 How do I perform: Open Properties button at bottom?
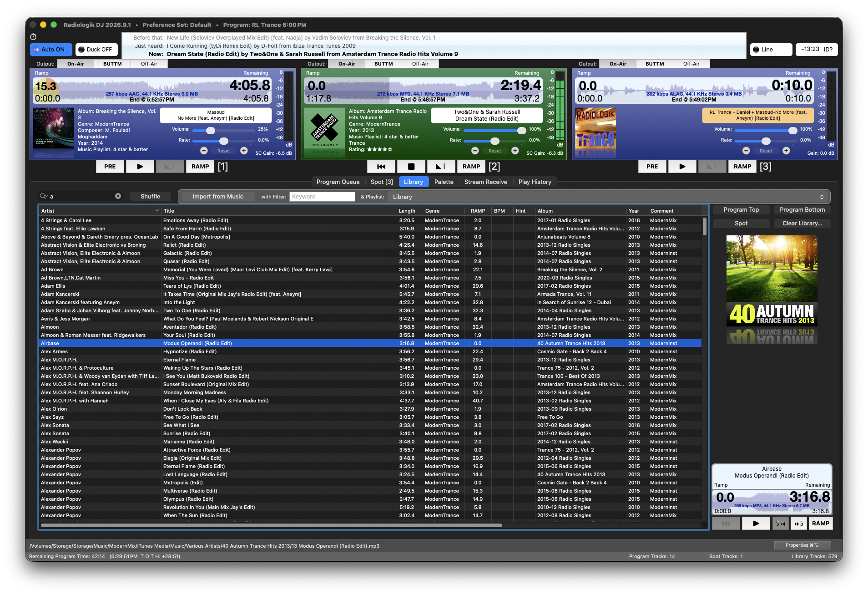pos(802,545)
